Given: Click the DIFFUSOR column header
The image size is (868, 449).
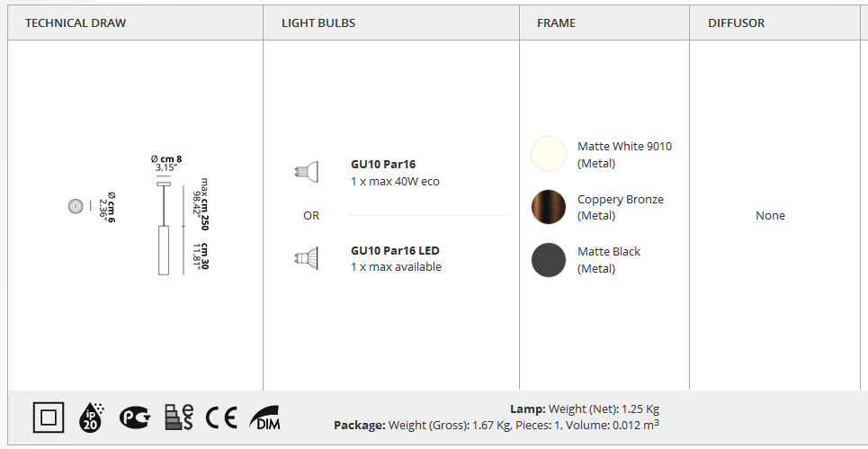Looking at the screenshot, I should pos(737,22).
